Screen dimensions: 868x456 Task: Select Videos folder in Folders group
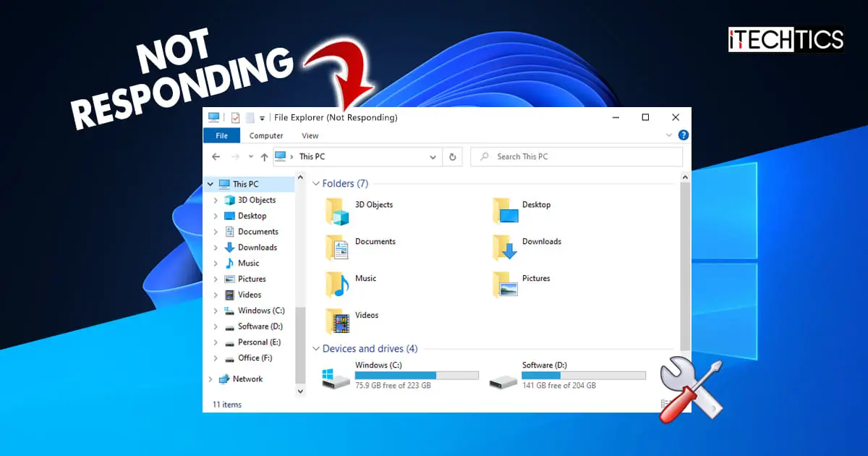(x=352, y=321)
